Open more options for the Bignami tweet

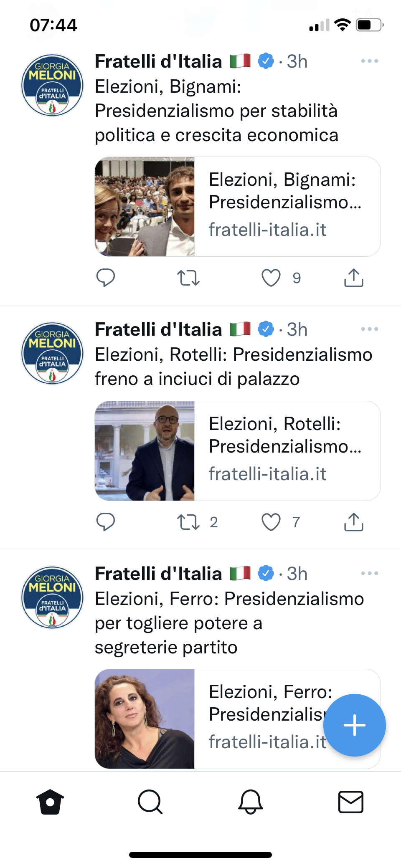click(369, 61)
